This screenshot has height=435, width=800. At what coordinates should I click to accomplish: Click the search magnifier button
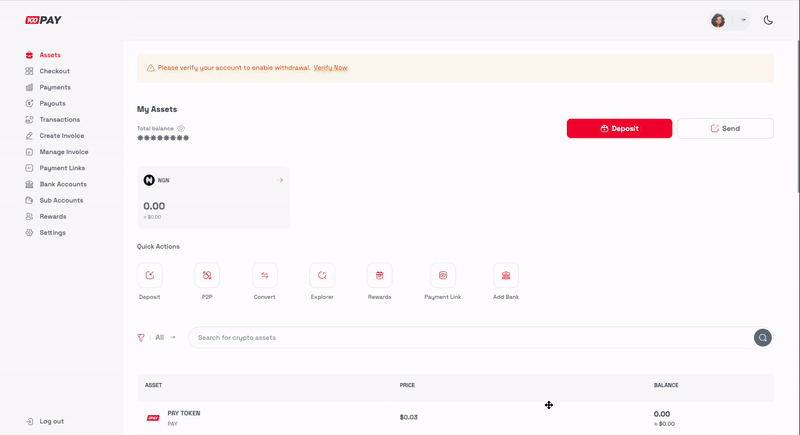click(763, 338)
